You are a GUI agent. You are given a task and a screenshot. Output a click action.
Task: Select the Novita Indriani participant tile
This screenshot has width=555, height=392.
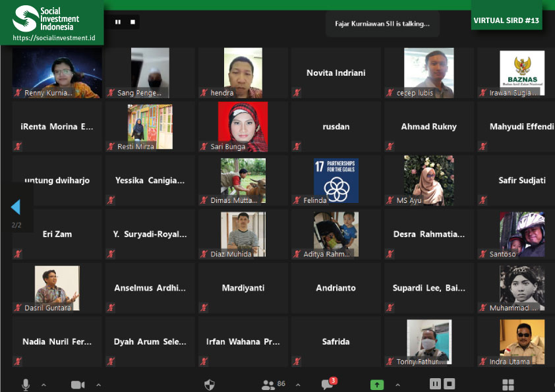click(x=336, y=73)
